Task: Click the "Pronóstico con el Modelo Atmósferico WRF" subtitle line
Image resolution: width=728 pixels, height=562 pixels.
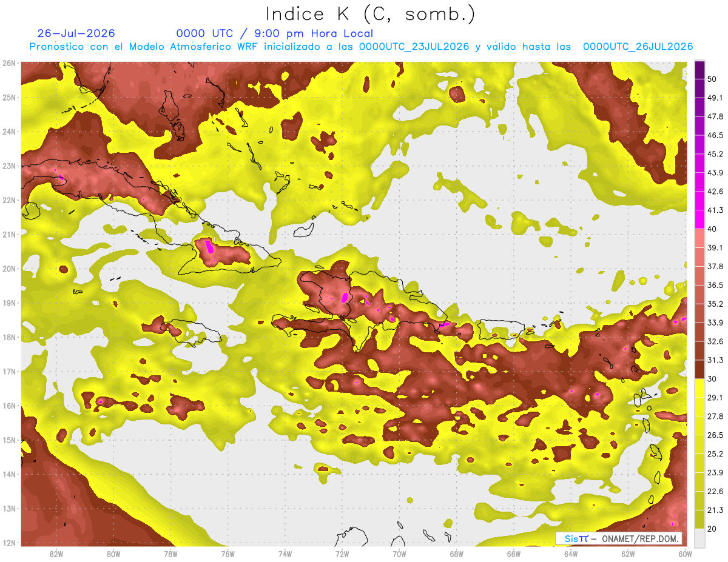Action: [x=361, y=47]
